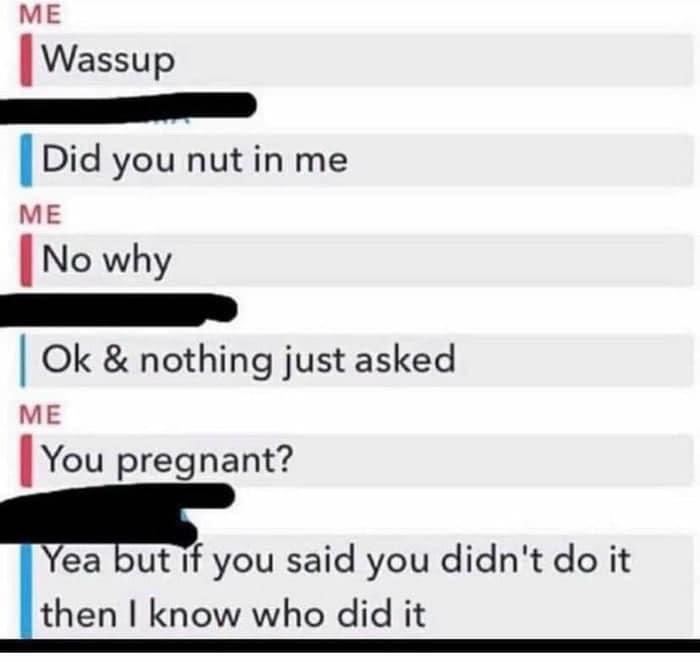Click the ME label above "No why"
The image size is (700, 662).
[40, 215]
